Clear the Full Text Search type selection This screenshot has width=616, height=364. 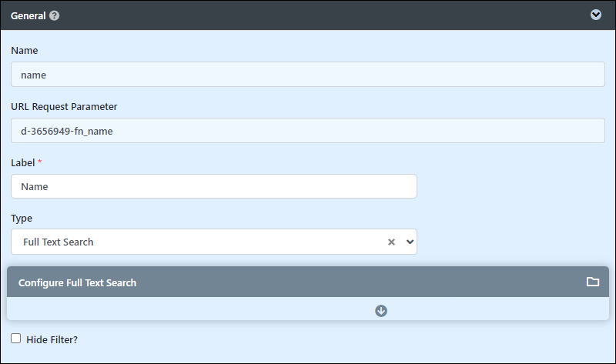391,242
